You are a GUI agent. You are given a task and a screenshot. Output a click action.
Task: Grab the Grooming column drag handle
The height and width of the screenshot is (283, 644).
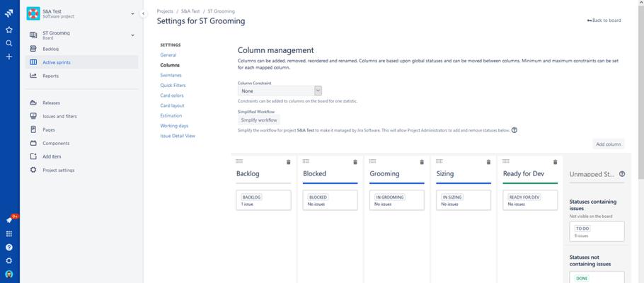372,161
